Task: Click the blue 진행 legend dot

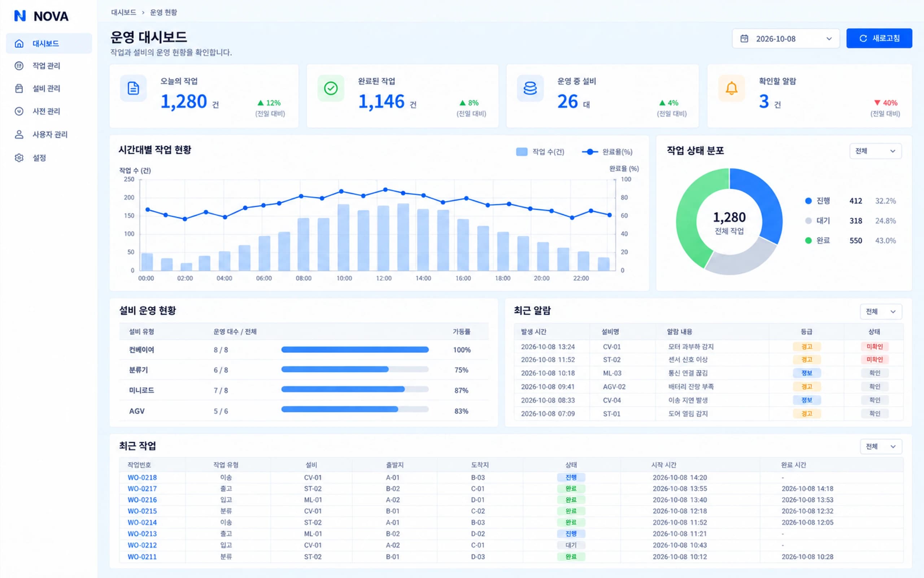Action: point(808,201)
